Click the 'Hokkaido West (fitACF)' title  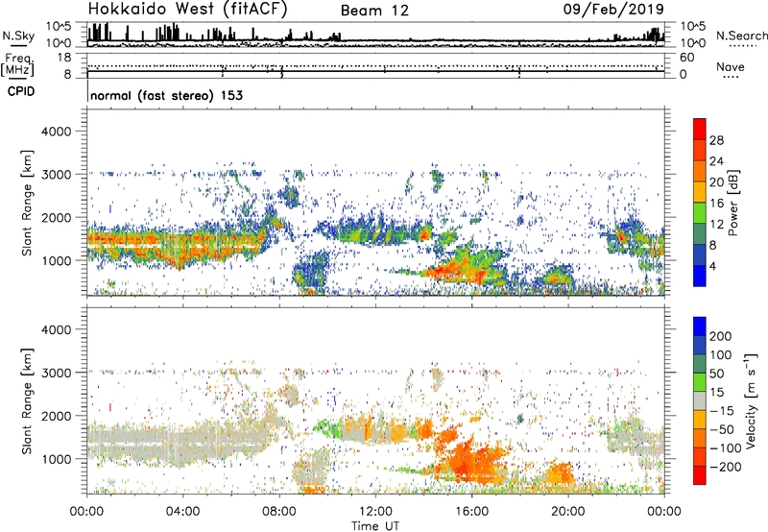pyautogui.click(x=188, y=9)
